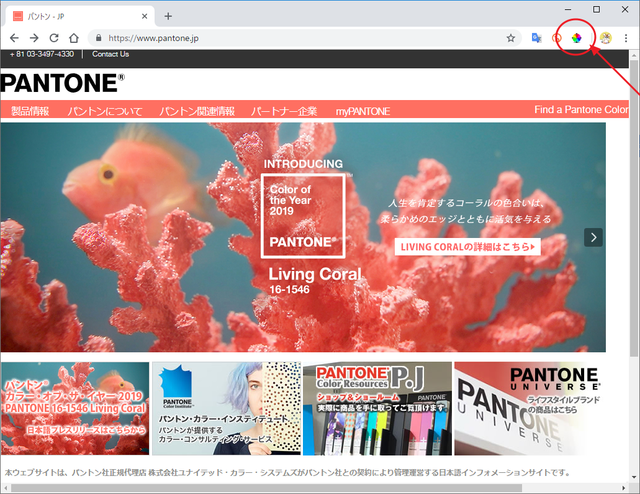Click the Find a Pantone Color link
640x494 pixels.
click(x=582, y=110)
